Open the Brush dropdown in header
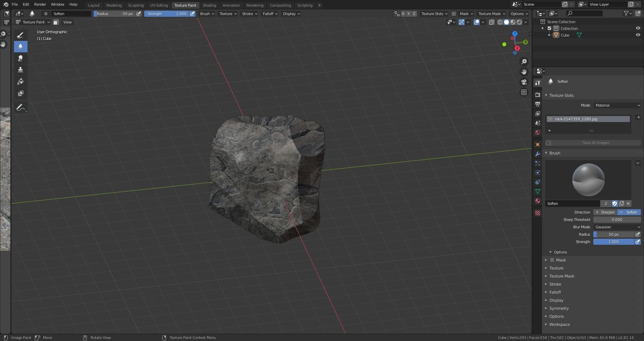The height and width of the screenshot is (341, 644). (x=207, y=14)
